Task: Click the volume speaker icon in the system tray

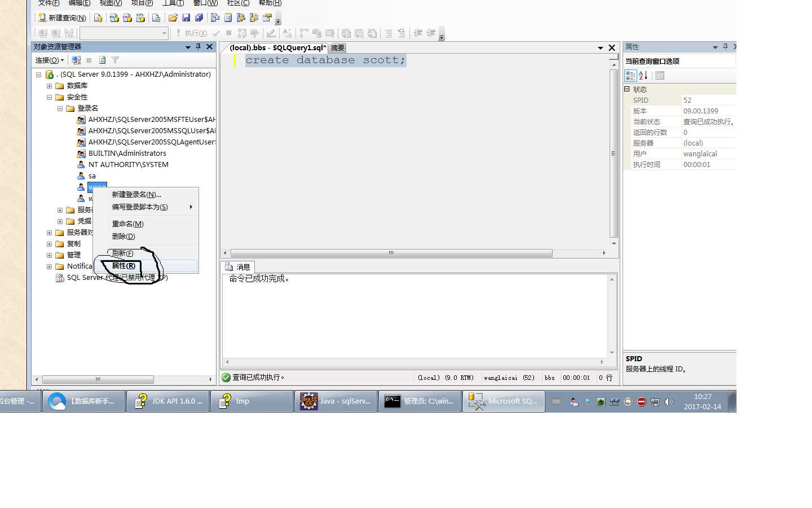Action: click(x=669, y=402)
